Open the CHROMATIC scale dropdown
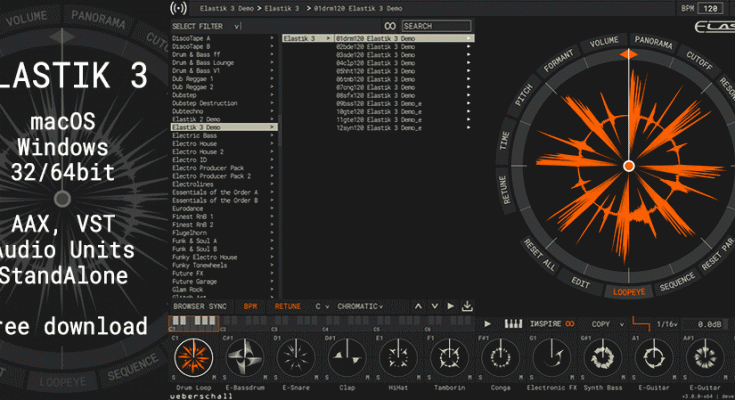The width and height of the screenshot is (735, 400). pos(359,306)
